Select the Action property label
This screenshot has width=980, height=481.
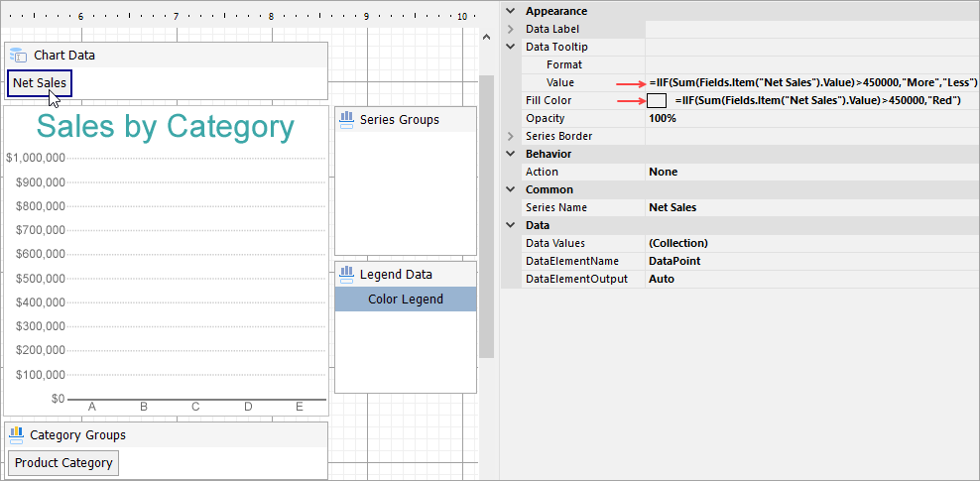tap(542, 172)
